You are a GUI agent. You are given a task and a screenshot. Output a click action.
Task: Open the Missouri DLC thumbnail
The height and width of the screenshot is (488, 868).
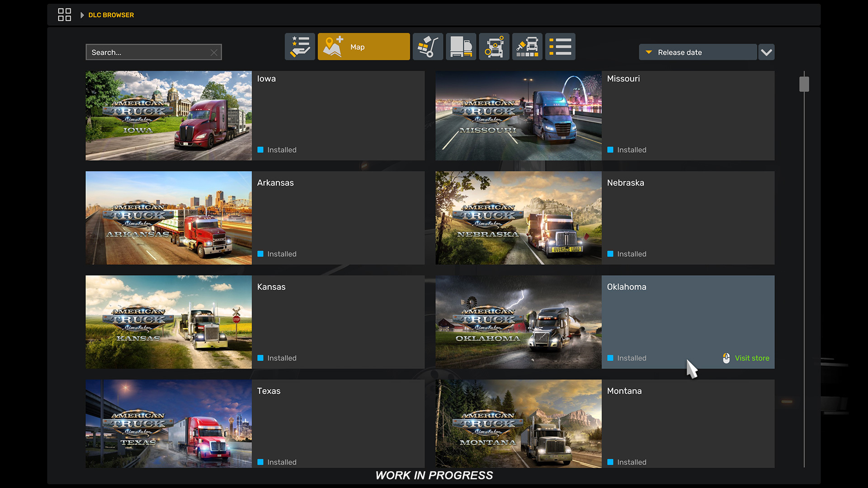tap(519, 116)
